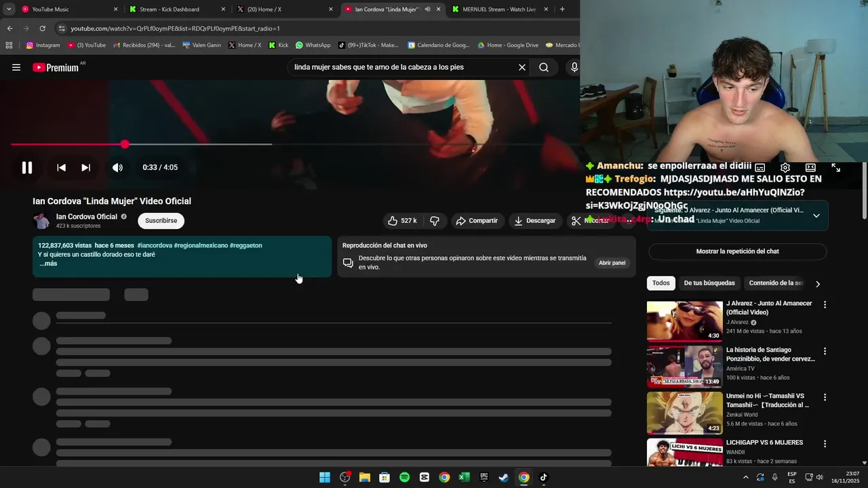Image resolution: width=868 pixels, height=488 pixels.
Task: Select the De tus búsquedas chip
Action: click(x=709, y=283)
